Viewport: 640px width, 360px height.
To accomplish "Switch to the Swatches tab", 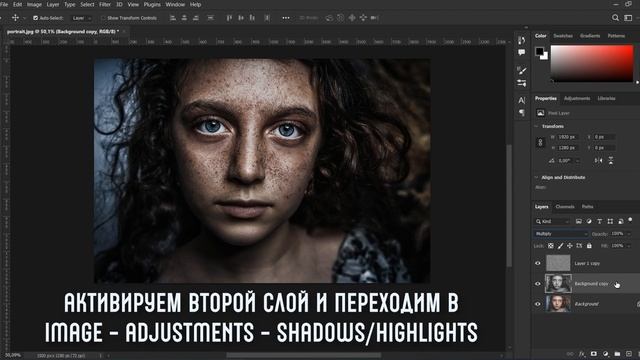I will pos(563,36).
